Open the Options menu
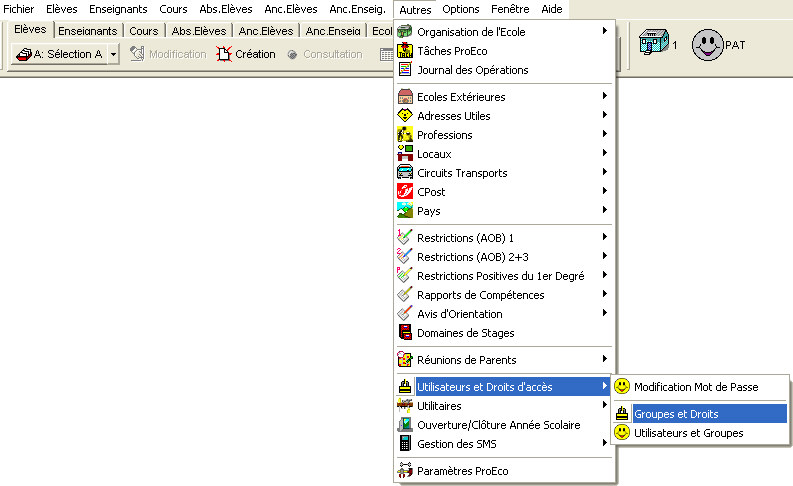Viewport: 793px width, 486px height. click(x=460, y=9)
